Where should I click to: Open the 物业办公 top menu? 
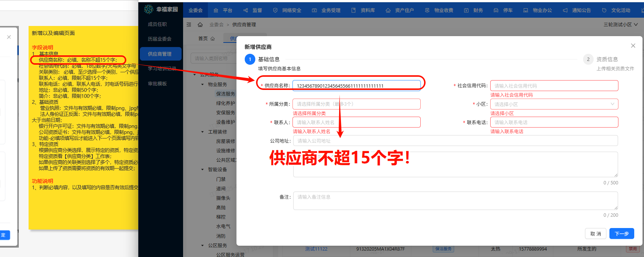(538, 10)
